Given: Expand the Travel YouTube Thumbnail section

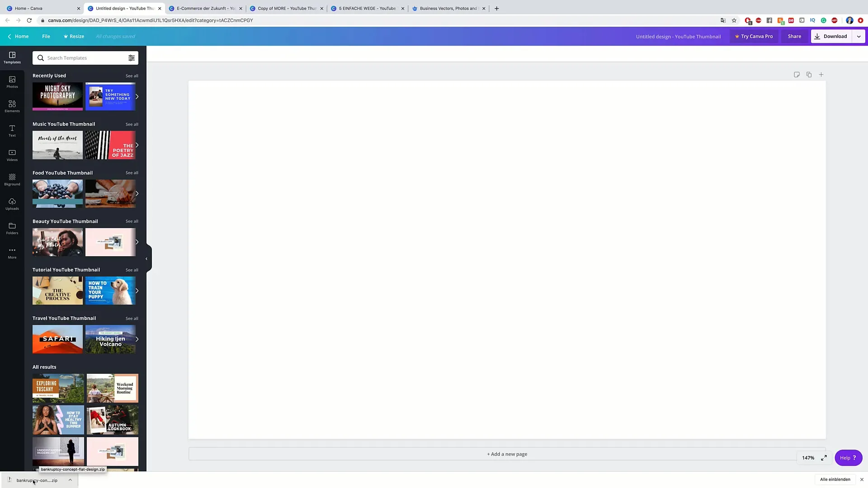Looking at the screenshot, I should (131, 318).
